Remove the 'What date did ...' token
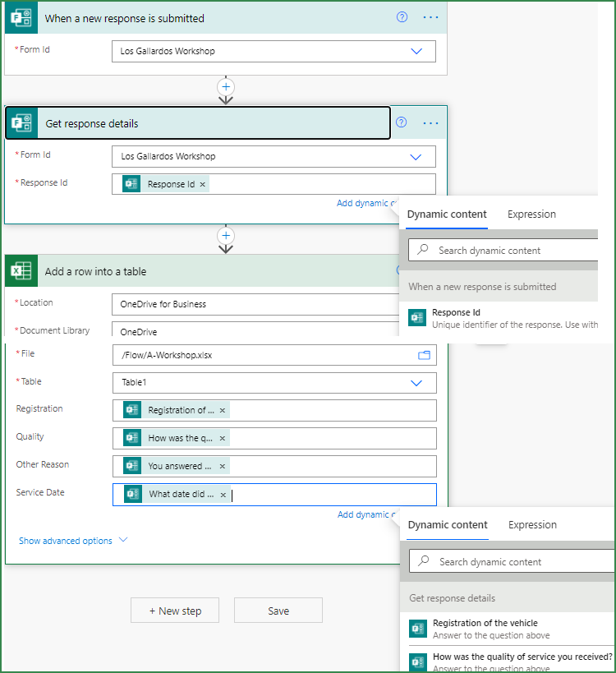616x673 pixels. point(223,495)
